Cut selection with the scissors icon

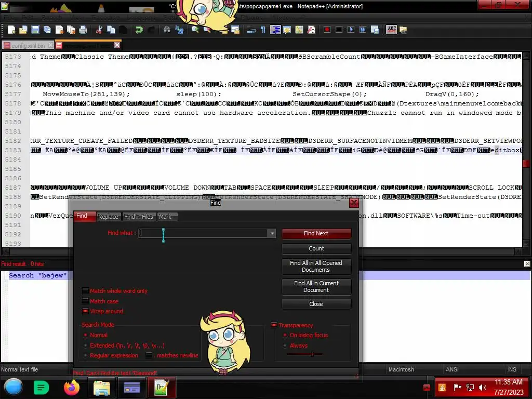[99, 30]
